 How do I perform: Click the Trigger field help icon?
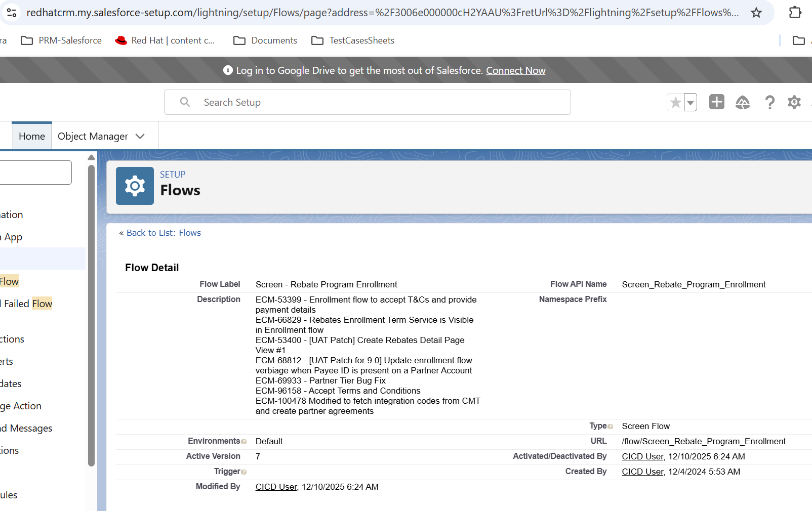pyautogui.click(x=244, y=472)
